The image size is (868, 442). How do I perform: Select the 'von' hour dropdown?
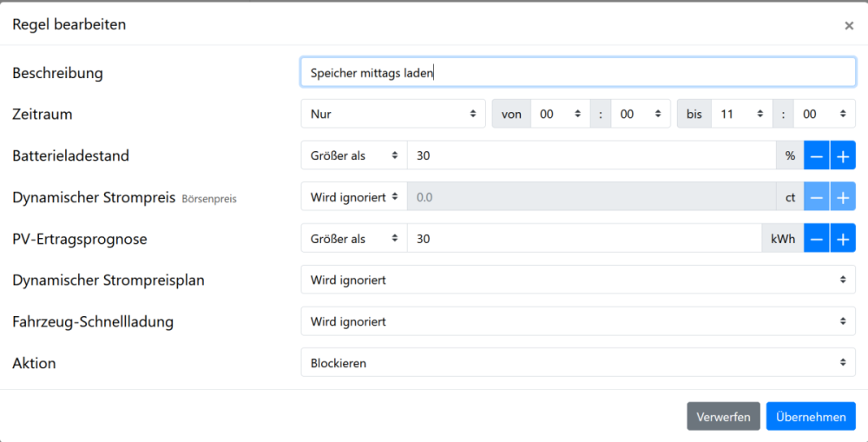pos(559,114)
